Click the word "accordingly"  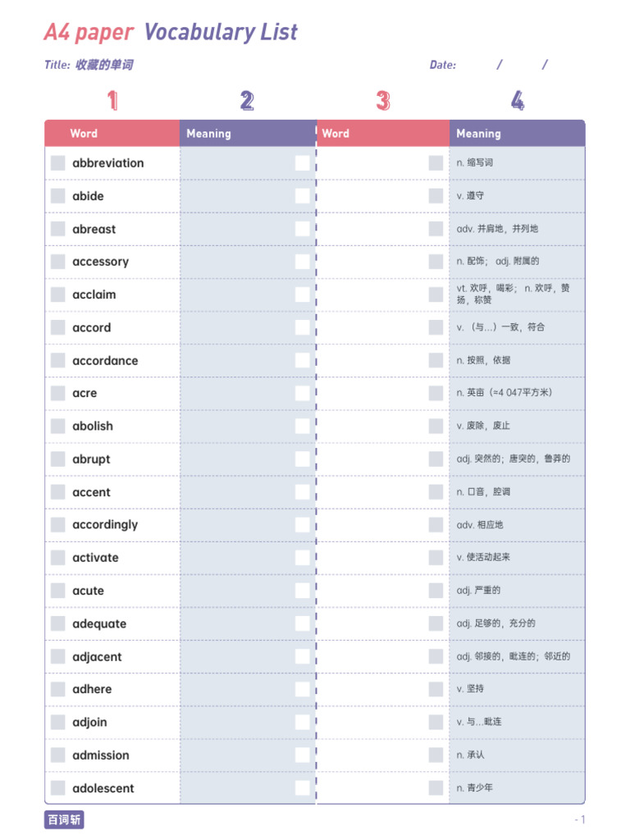pyautogui.click(x=105, y=525)
